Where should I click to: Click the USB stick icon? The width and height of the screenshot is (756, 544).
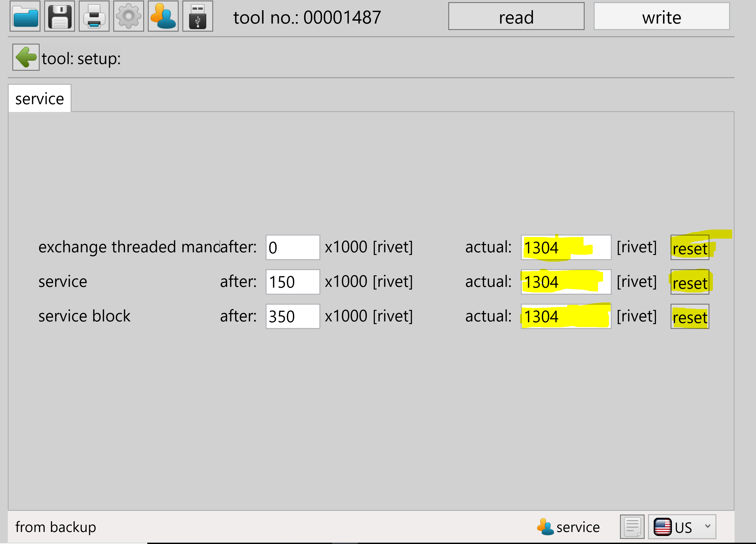point(198,16)
